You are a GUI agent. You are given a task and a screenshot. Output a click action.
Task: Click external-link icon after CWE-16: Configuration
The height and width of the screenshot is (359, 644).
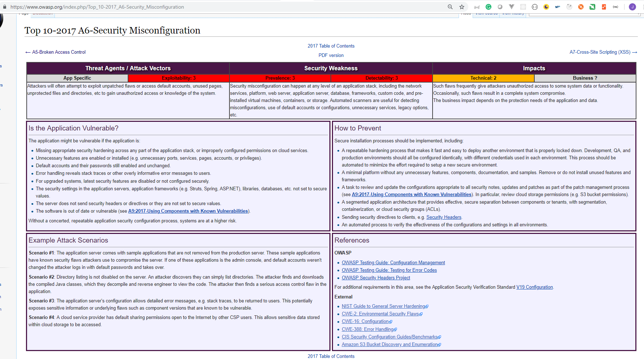[391, 322]
